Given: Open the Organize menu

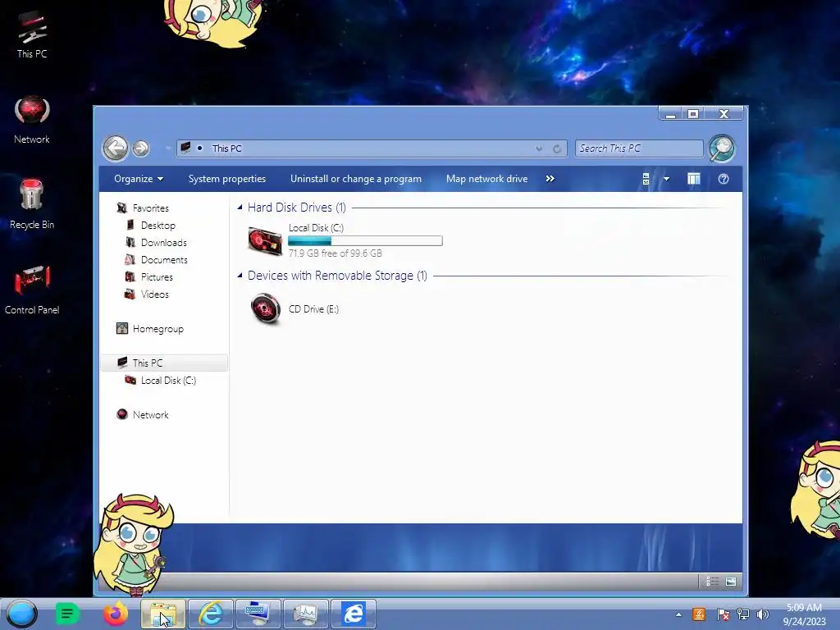Looking at the screenshot, I should (139, 179).
